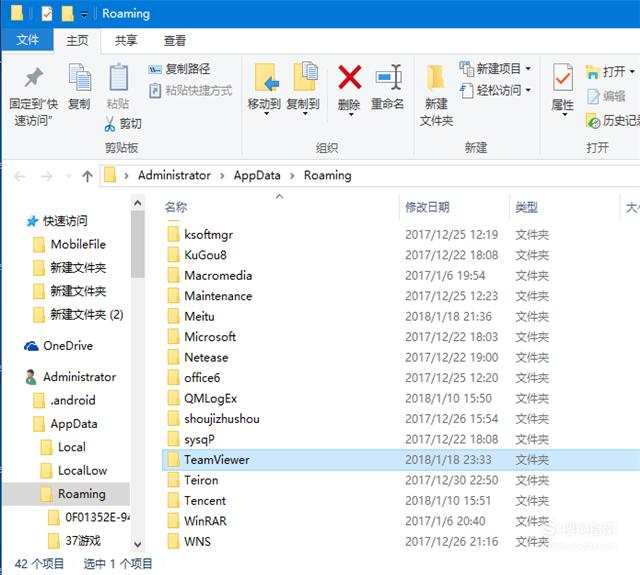Select LocalLow folder in tree
Screen dimensions: 640x575
pos(74,471)
